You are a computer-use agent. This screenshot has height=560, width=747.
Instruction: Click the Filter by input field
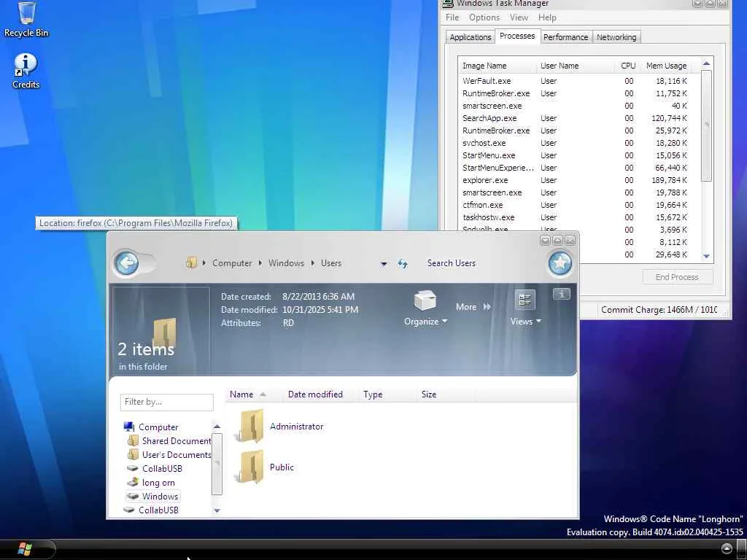(x=167, y=402)
